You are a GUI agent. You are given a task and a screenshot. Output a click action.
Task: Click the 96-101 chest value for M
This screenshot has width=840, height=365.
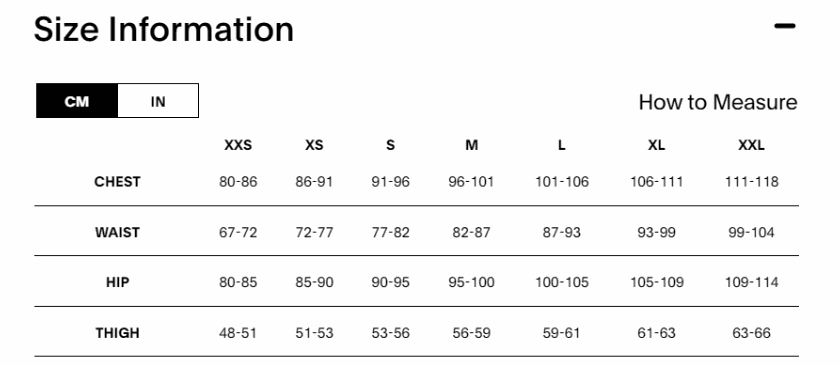(471, 182)
